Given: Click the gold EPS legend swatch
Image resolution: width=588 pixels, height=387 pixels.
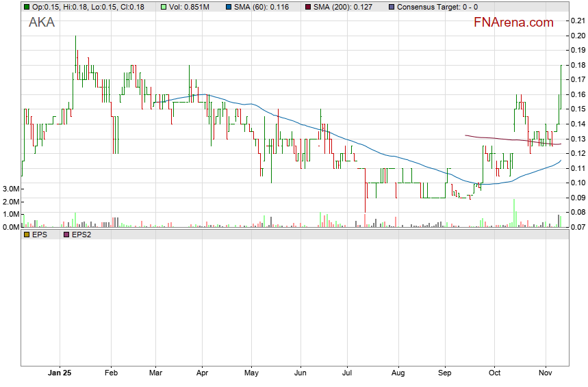Looking at the screenshot, I should click(x=26, y=235).
